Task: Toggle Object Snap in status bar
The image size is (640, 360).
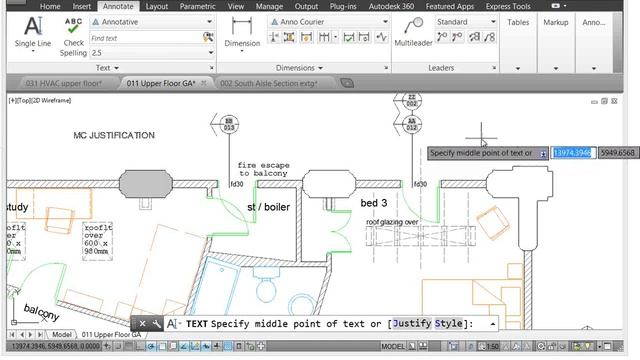Action: coord(162,347)
